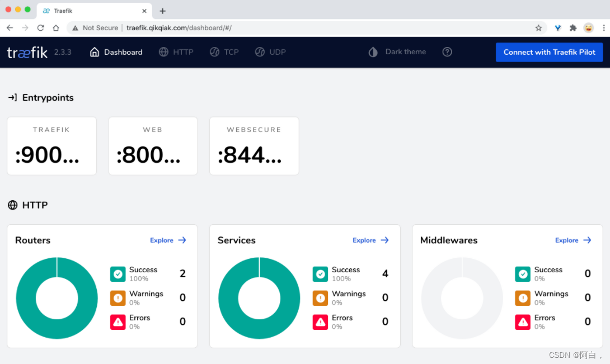Screen dimensions: 610x364
Task: Select the WEBSECURE entrypoint card
Action: [x=254, y=146]
